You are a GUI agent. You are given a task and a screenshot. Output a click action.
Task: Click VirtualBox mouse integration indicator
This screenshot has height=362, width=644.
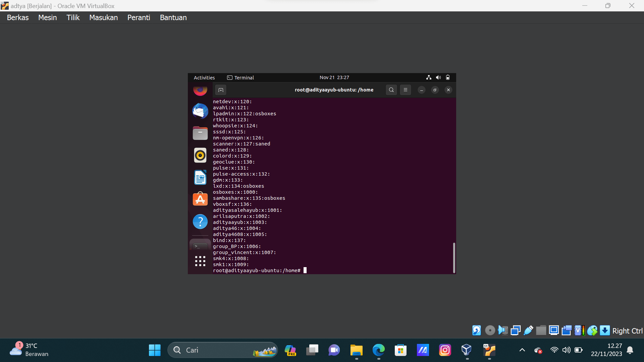(592, 330)
